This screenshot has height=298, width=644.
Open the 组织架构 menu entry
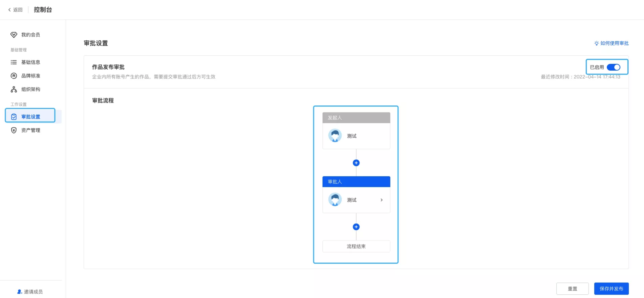(31, 89)
